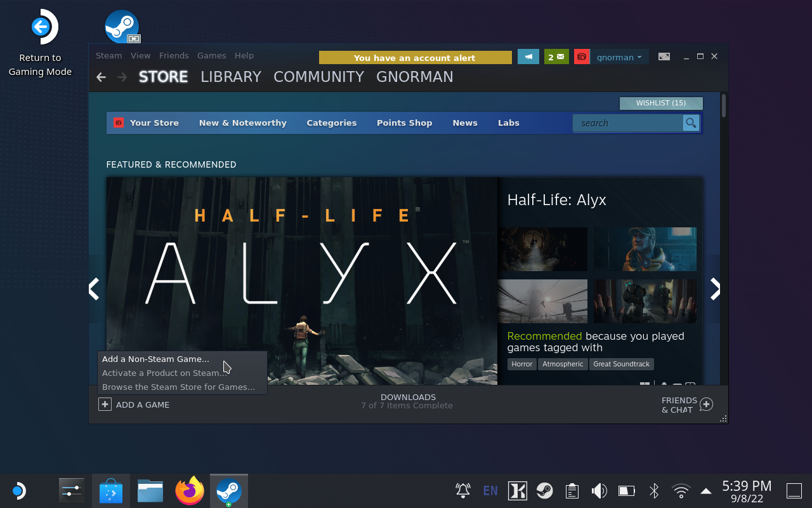Viewport: 812px width, 508px height.
Task: Open the application launcher in the taskbar
Action: tap(18, 491)
